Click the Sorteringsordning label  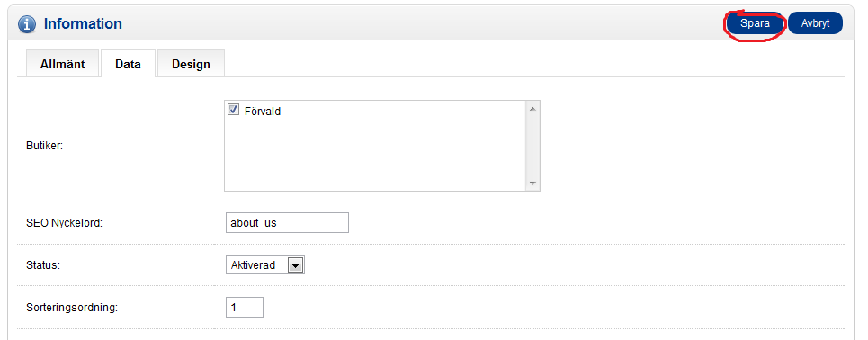(x=72, y=308)
